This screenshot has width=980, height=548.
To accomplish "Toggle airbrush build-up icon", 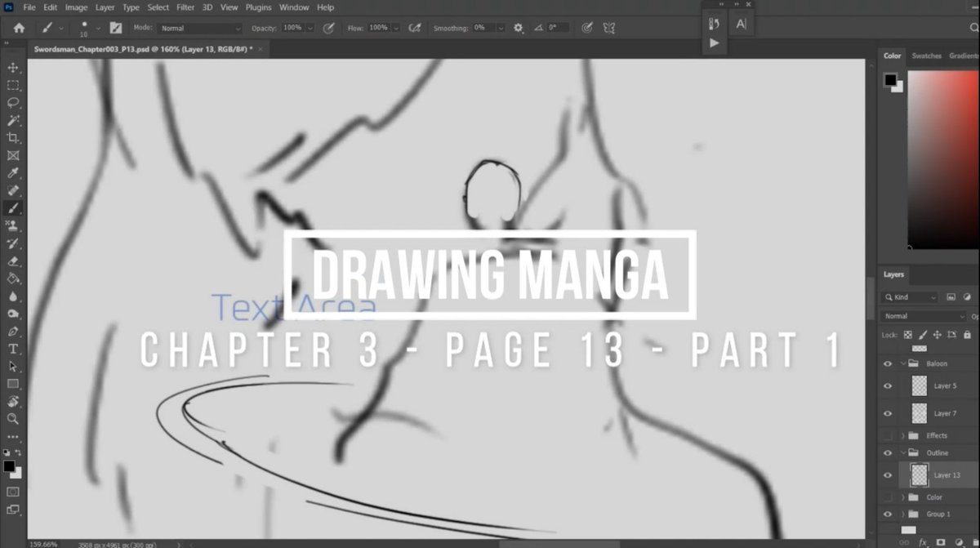I will pyautogui.click(x=414, y=28).
